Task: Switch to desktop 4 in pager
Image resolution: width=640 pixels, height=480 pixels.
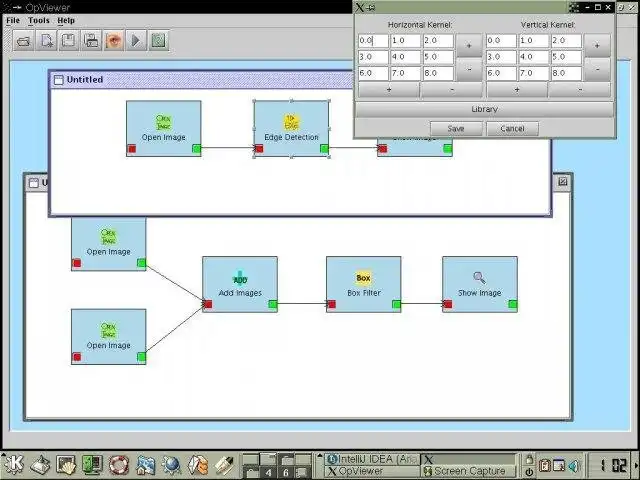Action: click(x=268, y=472)
